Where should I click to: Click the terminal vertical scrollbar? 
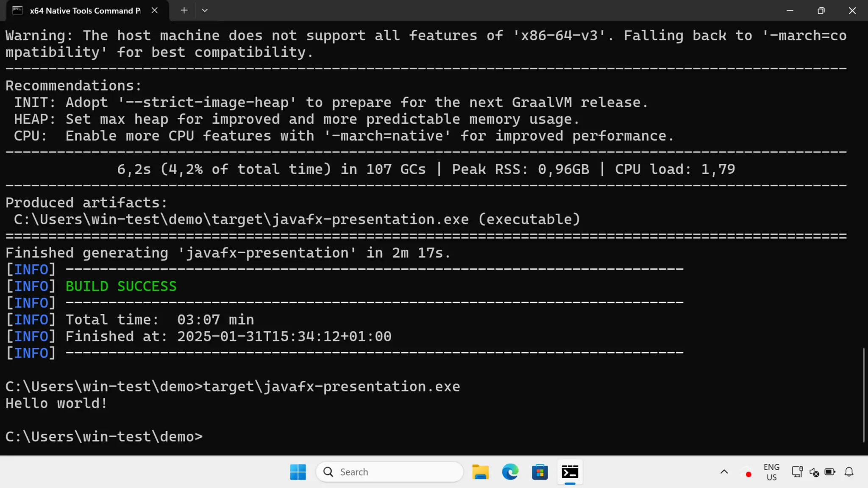(864, 394)
